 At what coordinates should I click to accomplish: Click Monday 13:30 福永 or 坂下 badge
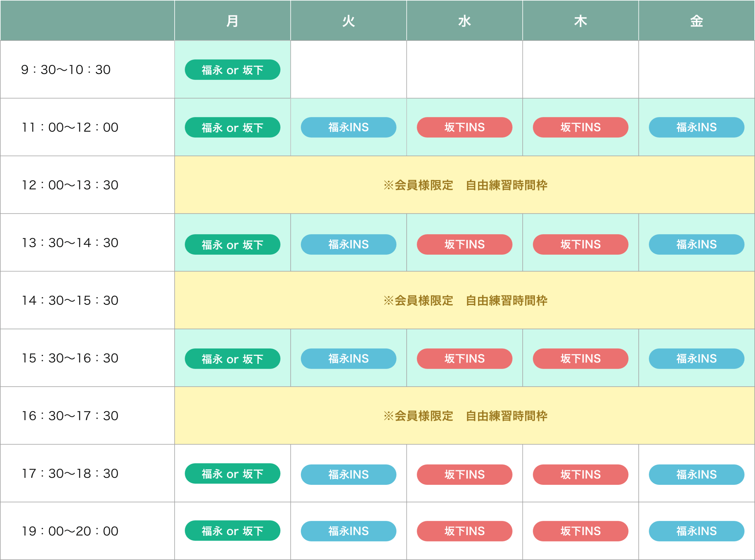(x=232, y=244)
